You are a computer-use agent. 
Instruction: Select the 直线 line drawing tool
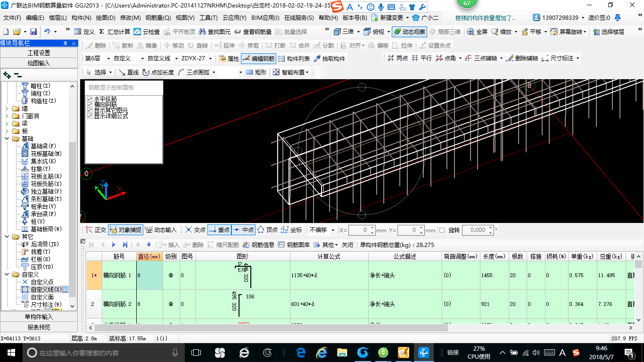click(x=128, y=72)
